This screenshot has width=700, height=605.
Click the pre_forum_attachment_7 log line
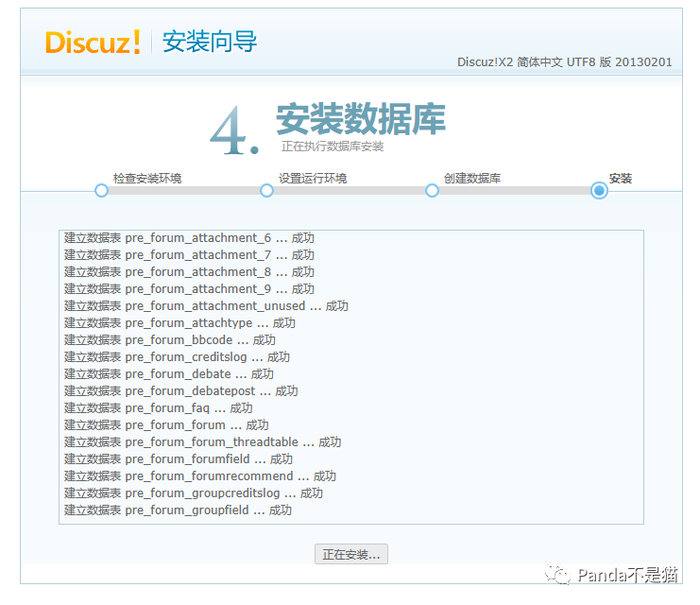click(189, 254)
